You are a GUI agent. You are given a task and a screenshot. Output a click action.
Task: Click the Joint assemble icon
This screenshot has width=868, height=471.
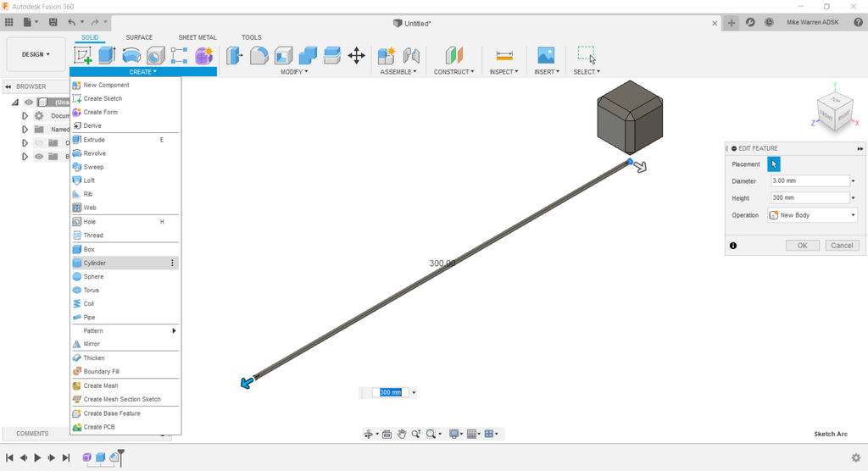click(x=411, y=55)
